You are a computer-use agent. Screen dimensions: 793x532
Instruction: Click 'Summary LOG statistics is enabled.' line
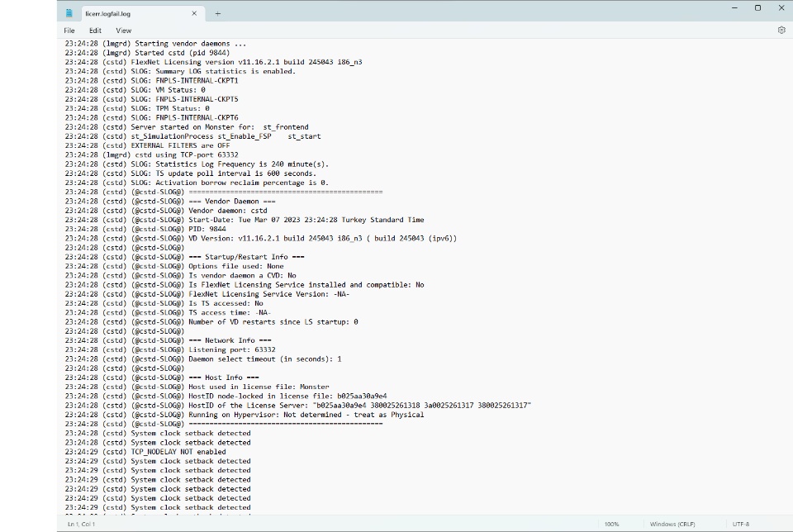click(180, 71)
